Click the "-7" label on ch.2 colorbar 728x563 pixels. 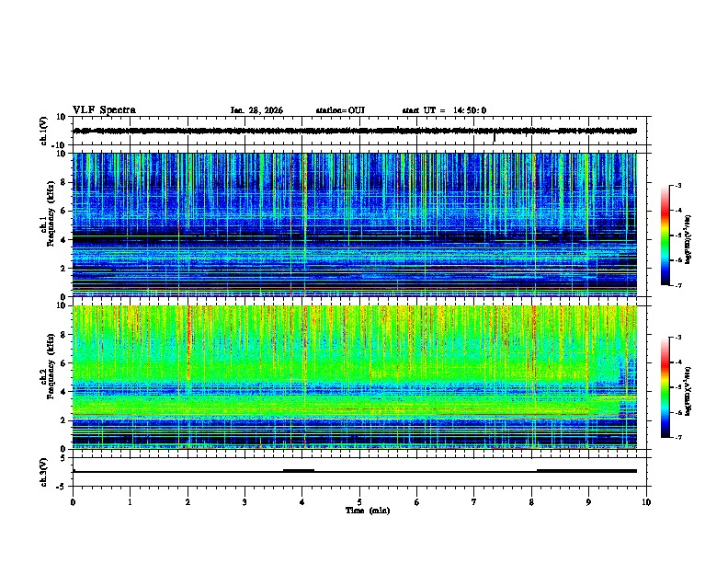678,437
